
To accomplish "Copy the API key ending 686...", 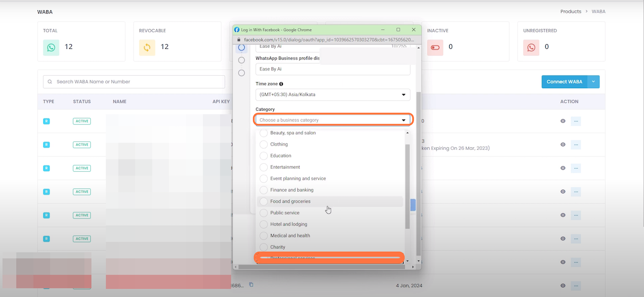I will point(251,285).
